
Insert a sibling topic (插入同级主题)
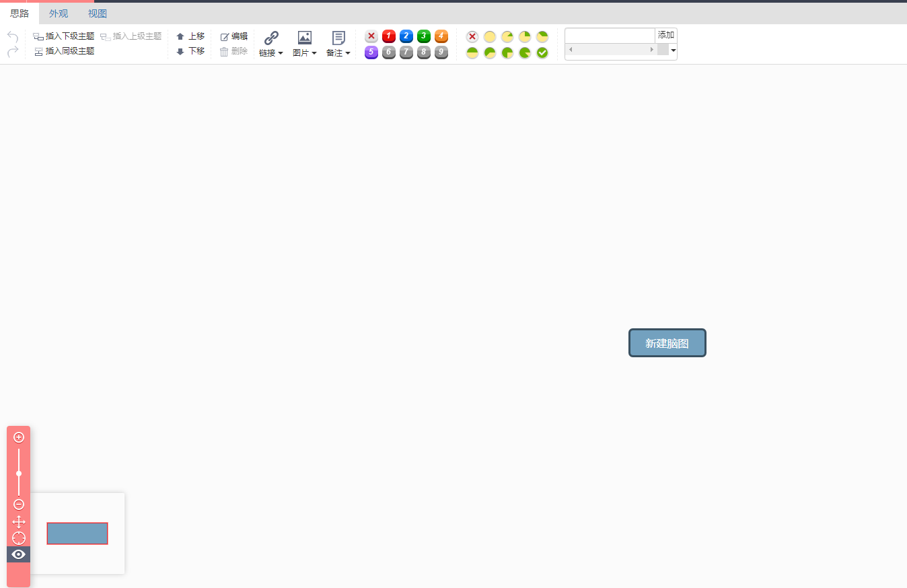[64, 51]
